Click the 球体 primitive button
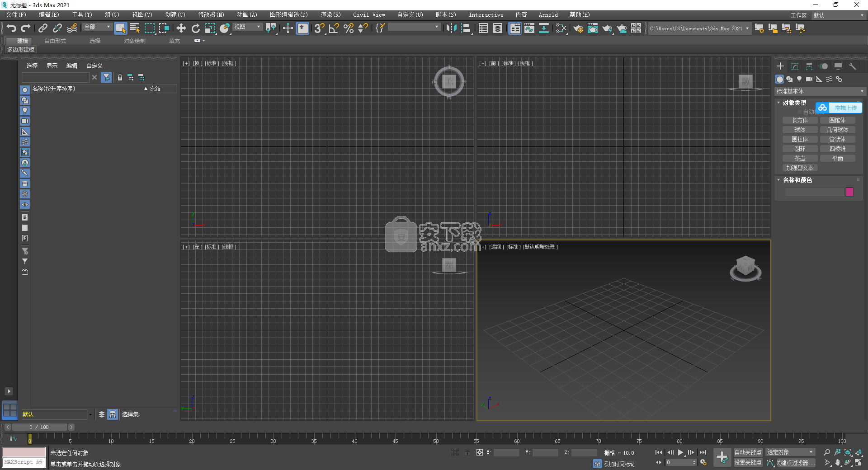This screenshot has width=868, height=470. click(x=800, y=130)
